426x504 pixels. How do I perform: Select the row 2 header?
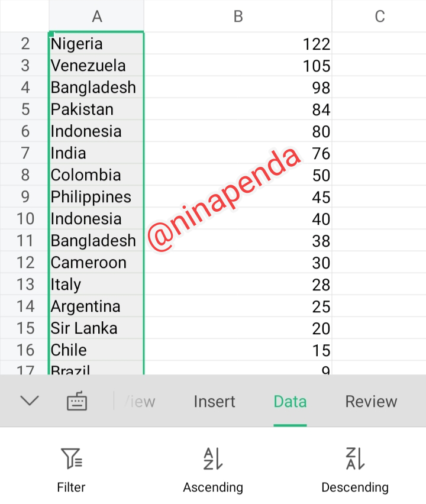click(x=25, y=44)
